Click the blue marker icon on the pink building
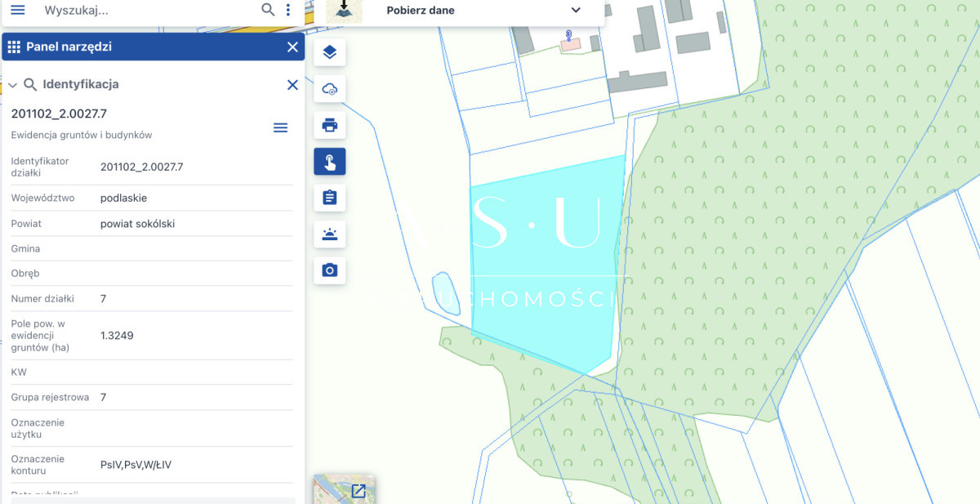 click(569, 34)
